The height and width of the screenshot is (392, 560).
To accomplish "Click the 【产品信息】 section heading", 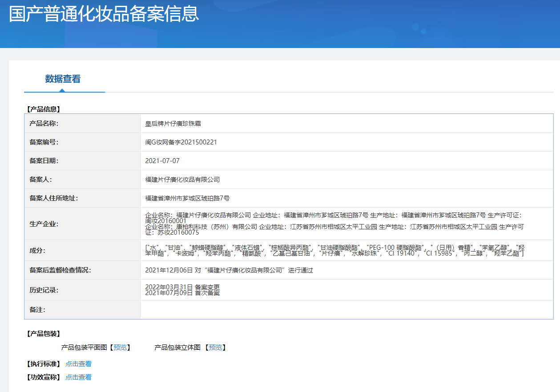I will (x=43, y=109).
